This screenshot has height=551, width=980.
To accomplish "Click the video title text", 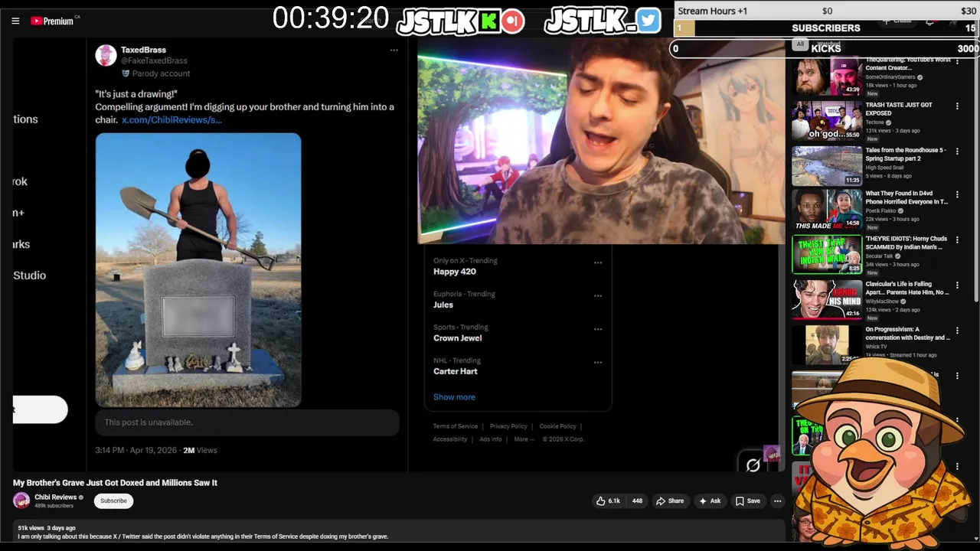I will (x=115, y=483).
